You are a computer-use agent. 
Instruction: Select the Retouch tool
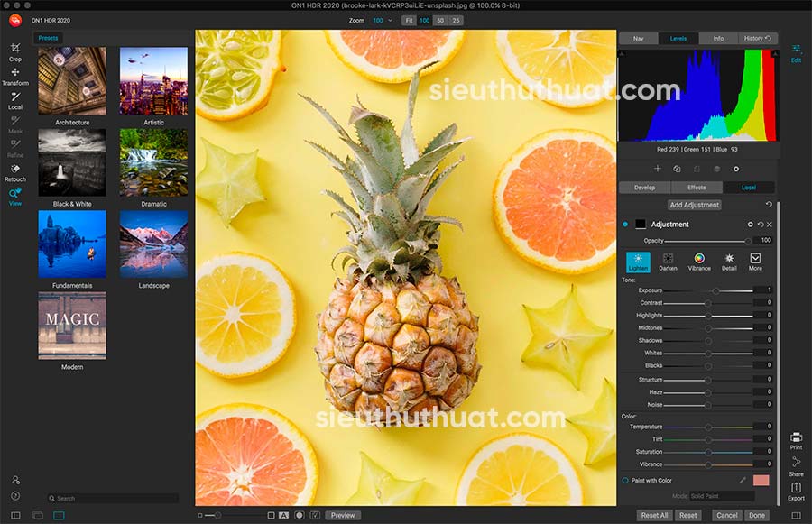pos(14,173)
